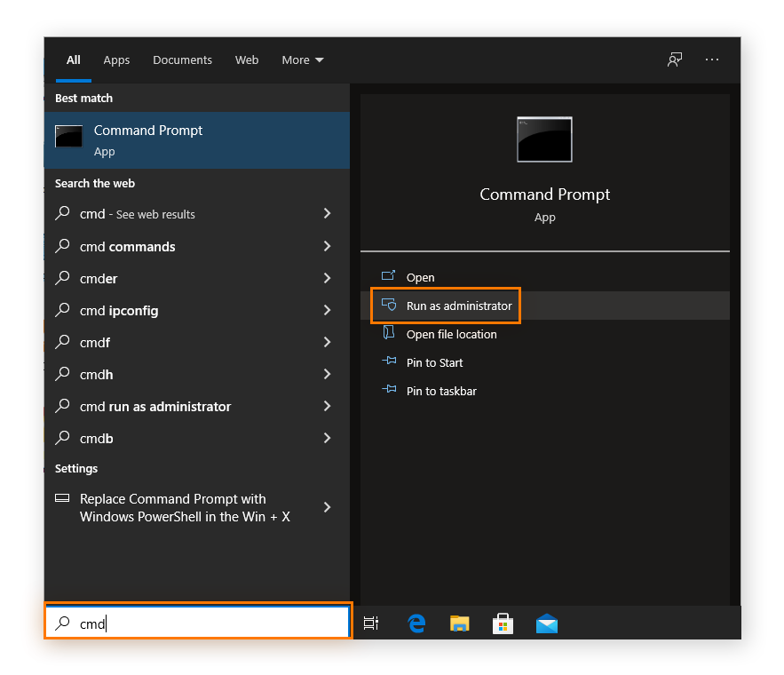Open the three-dot options menu

click(x=711, y=60)
